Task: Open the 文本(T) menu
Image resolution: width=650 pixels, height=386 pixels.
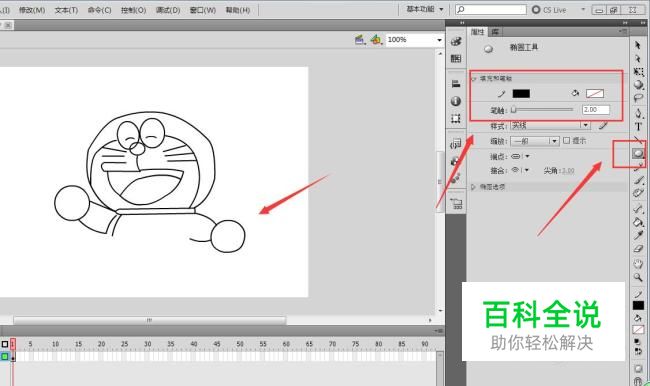Action: pyautogui.click(x=66, y=10)
